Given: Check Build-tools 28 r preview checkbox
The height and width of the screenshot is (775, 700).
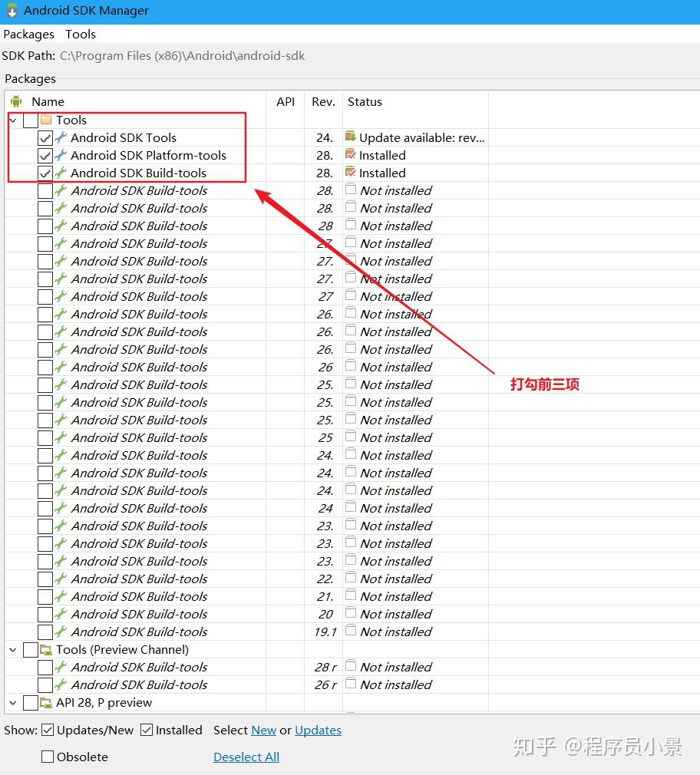Looking at the screenshot, I should [45, 668].
